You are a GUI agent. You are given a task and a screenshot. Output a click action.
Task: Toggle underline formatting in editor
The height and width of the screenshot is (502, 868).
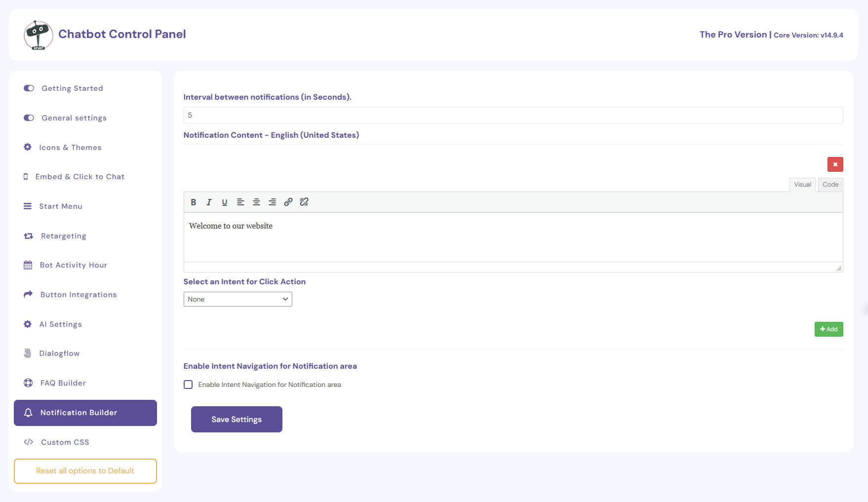(x=225, y=202)
